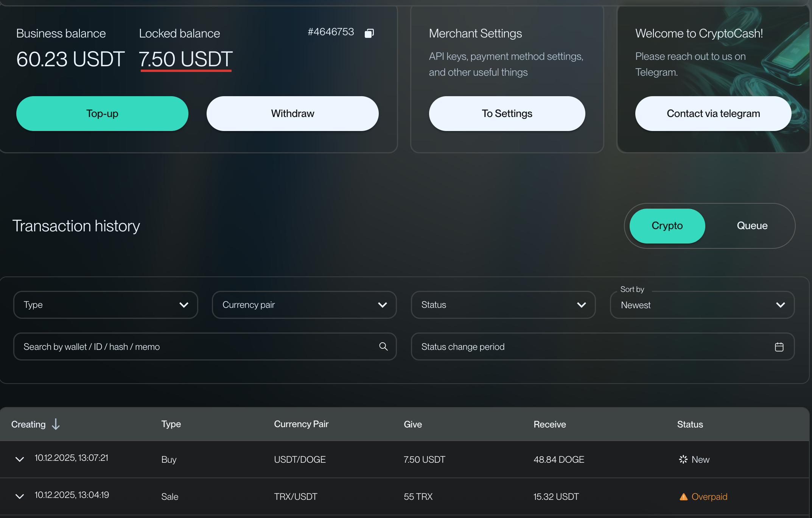Open the Status filter dropdown
Viewport: 812px width, 518px height.
[503, 305]
